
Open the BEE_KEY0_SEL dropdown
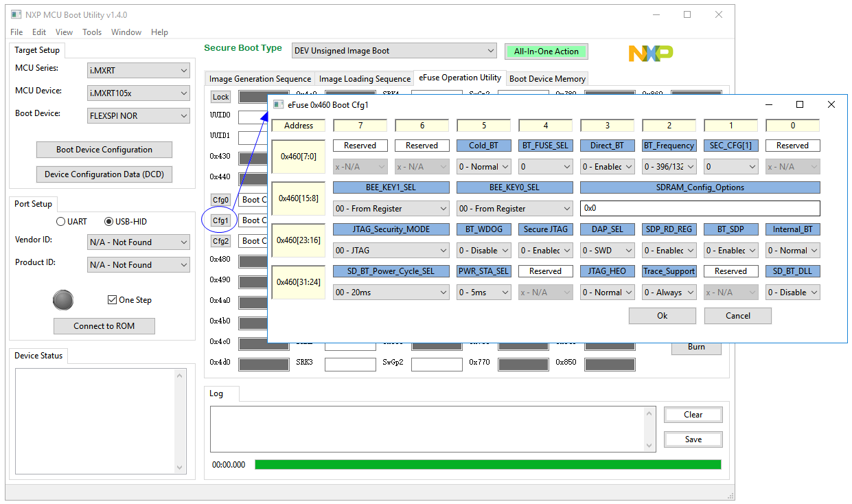click(x=515, y=209)
